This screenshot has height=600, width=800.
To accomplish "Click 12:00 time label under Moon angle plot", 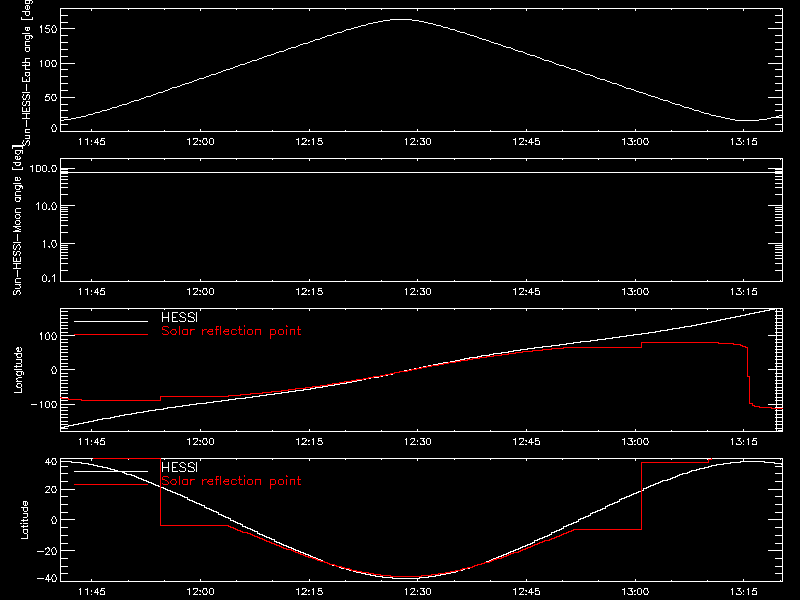I will pyautogui.click(x=201, y=292).
